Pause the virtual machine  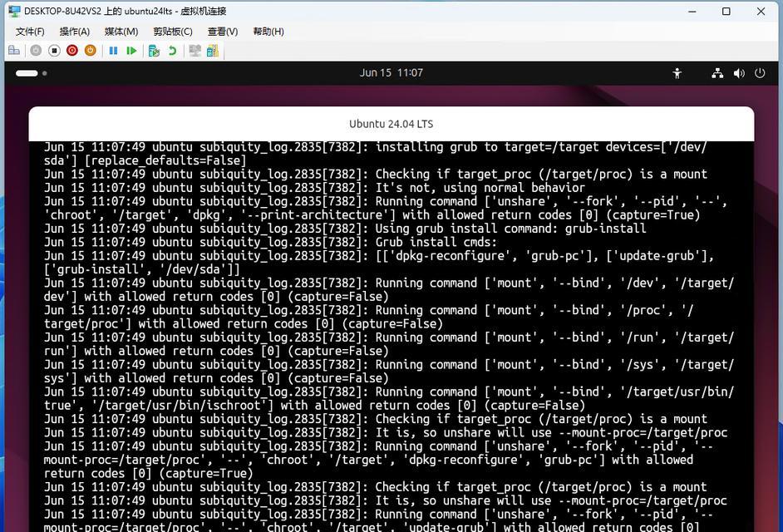tap(113, 51)
